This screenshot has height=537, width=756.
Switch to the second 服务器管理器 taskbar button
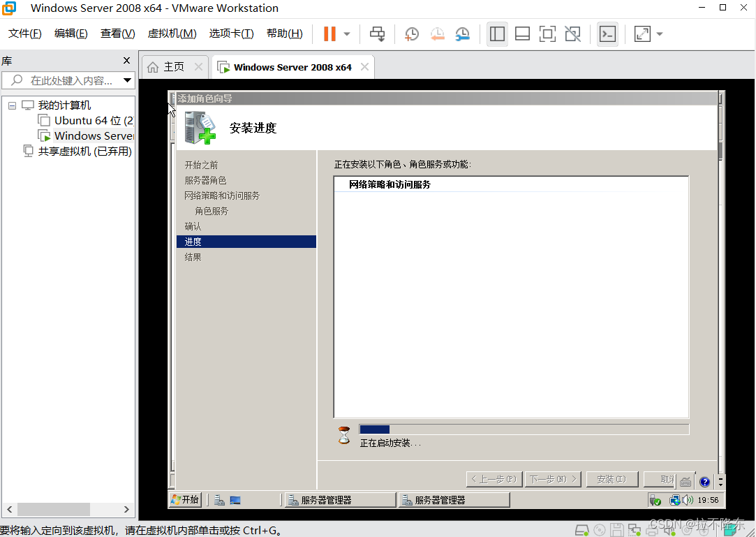454,500
